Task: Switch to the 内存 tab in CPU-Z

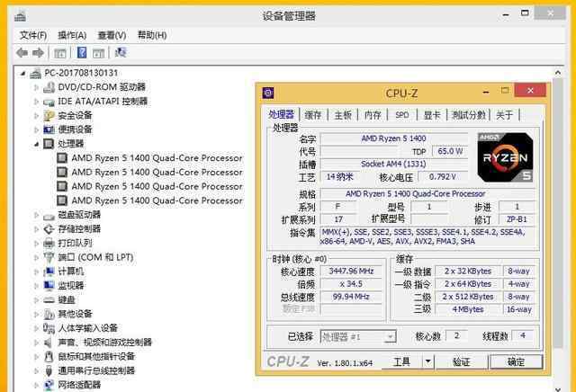Action: [x=373, y=115]
